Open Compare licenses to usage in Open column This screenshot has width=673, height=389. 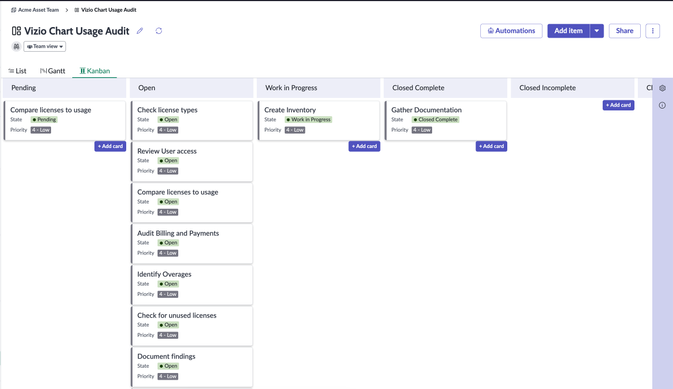(192, 203)
